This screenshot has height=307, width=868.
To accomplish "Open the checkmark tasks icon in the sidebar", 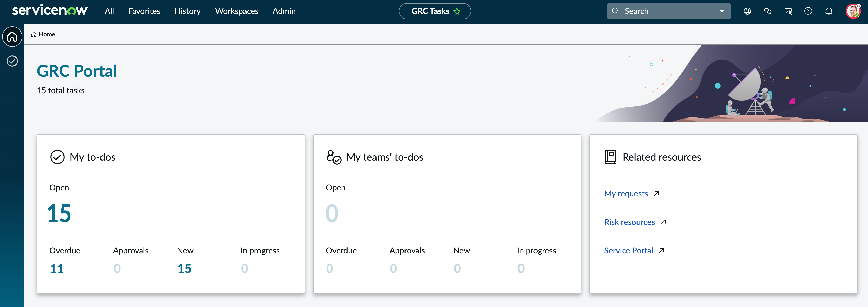I will [x=12, y=61].
